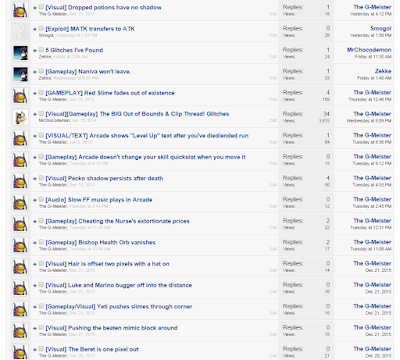Open avatar beside 'Dropped potions have no shadow' thread

click(20, 10)
